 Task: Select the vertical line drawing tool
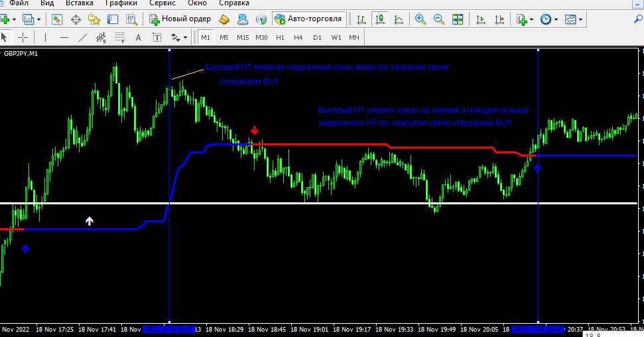pyautogui.click(x=45, y=37)
